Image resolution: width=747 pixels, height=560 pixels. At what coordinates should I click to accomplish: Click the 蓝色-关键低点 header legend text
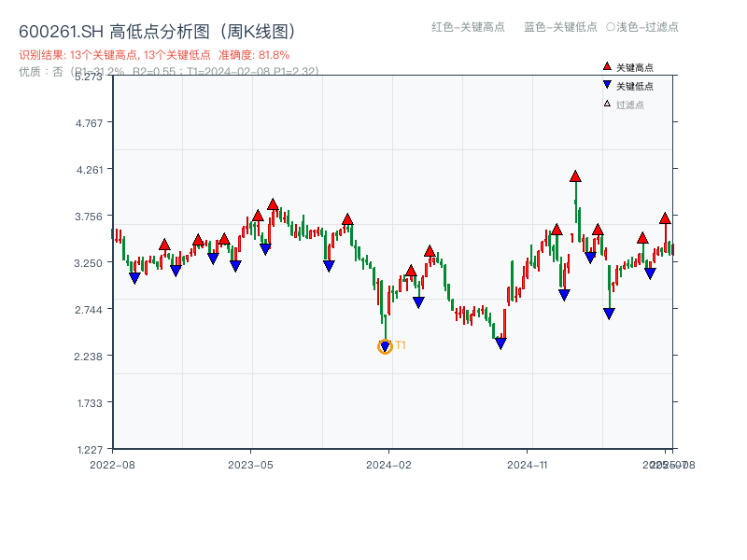[x=560, y=27]
